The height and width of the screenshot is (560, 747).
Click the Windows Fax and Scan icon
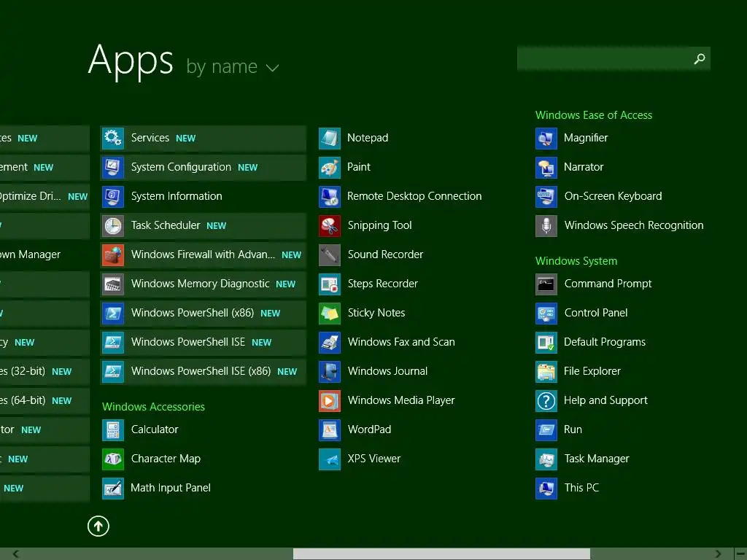pyautogui.click(x=330, y=342)
